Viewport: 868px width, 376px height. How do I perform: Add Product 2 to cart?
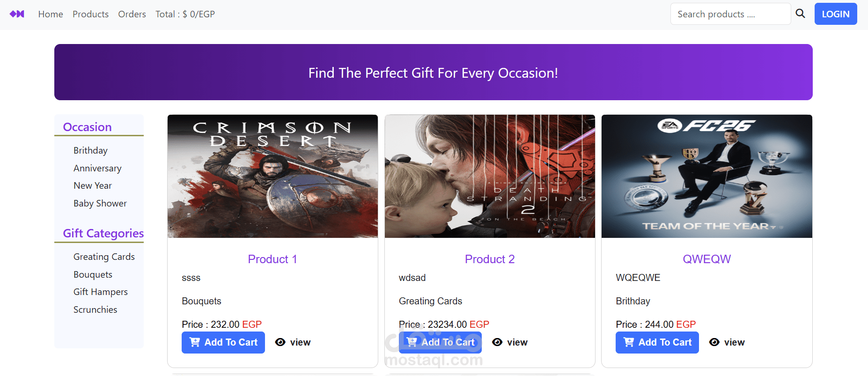pos(440,342)
